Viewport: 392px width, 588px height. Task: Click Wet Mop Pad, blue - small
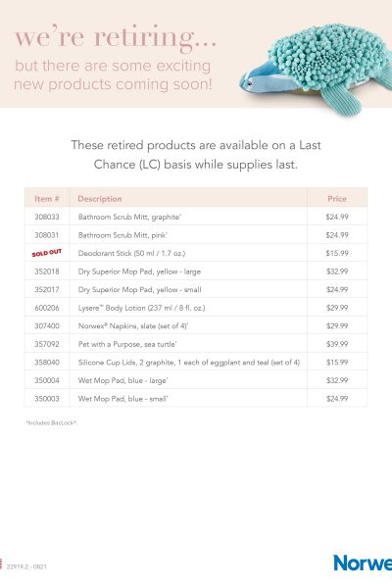pyautogui.click(x=123, y=399)
